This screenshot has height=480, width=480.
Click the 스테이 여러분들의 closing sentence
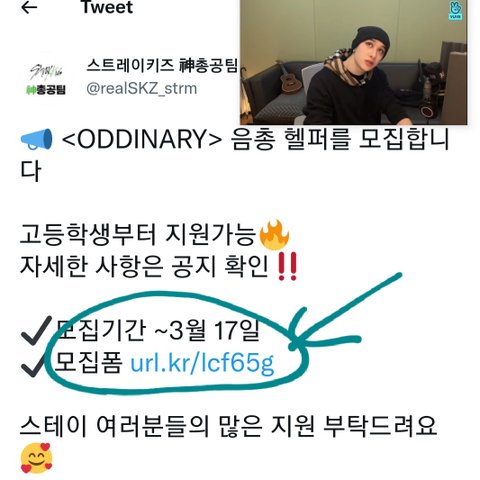click(x=228, y=426)
